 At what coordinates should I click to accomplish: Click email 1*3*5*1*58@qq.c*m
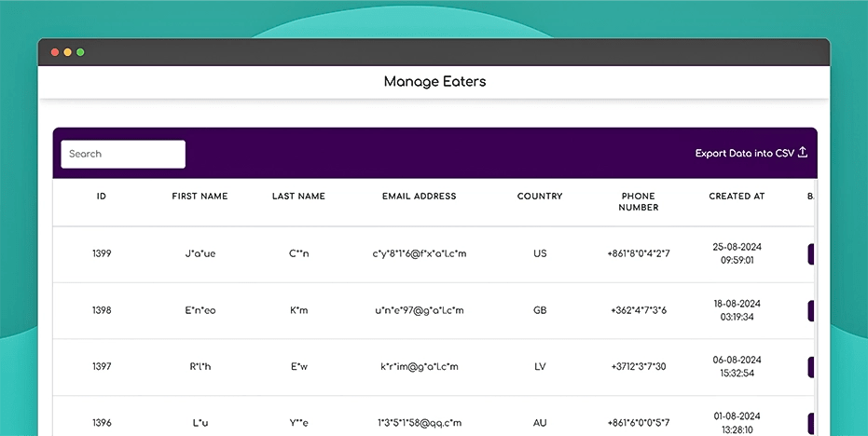420,423
